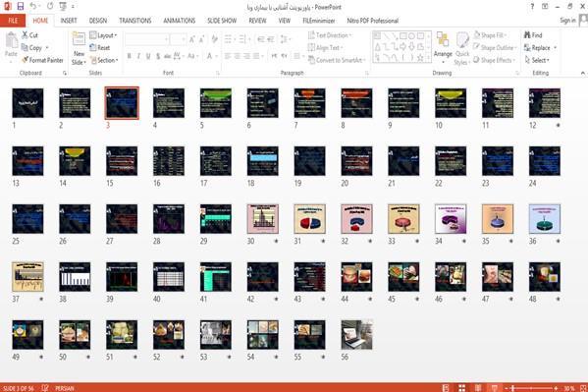The width and height of the screenshot is (588, 392).
Task: Switch to Normal view icon in status bar
Action: [x=446, y=388]
